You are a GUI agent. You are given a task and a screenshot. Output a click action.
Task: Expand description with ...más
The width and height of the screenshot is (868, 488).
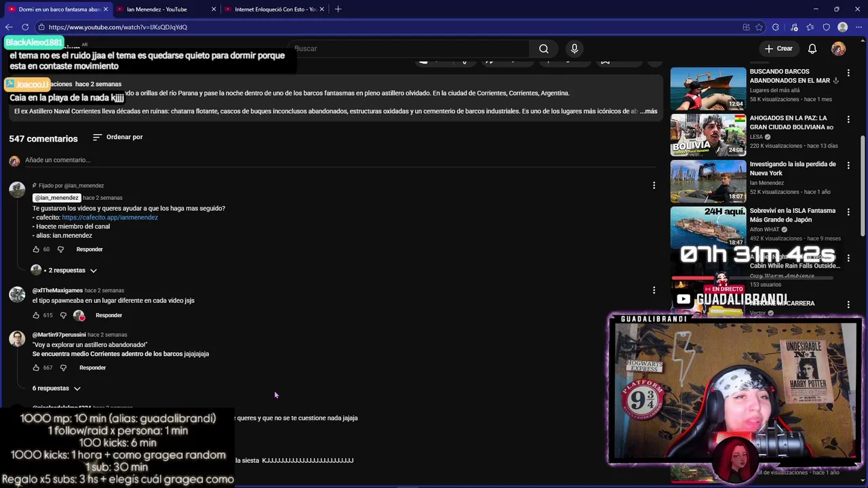pos(649,111)
